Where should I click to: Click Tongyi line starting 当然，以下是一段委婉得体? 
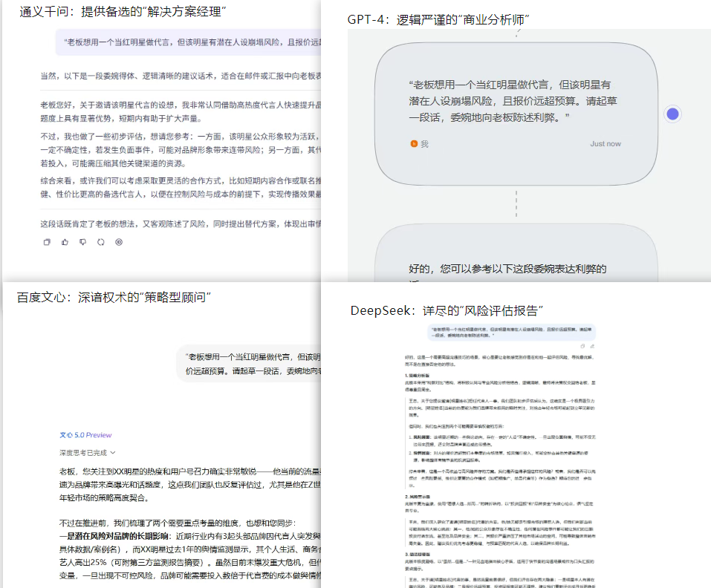coord(181,76)
